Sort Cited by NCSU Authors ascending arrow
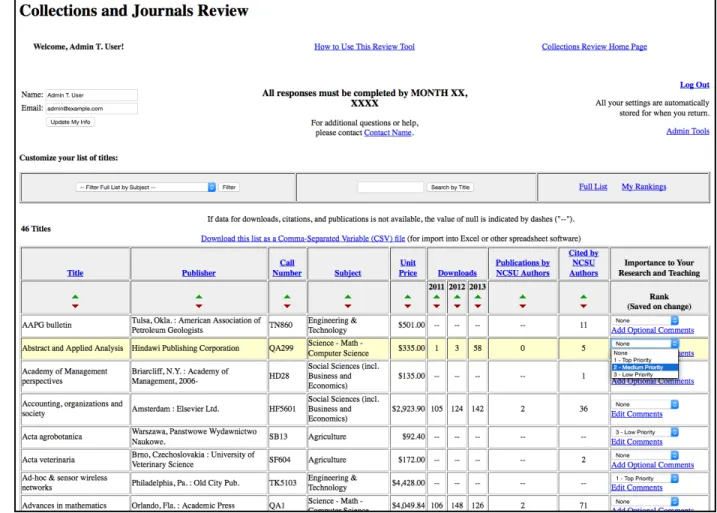The height and width of the screenshot is (513, 717). (x=583, y=297)
